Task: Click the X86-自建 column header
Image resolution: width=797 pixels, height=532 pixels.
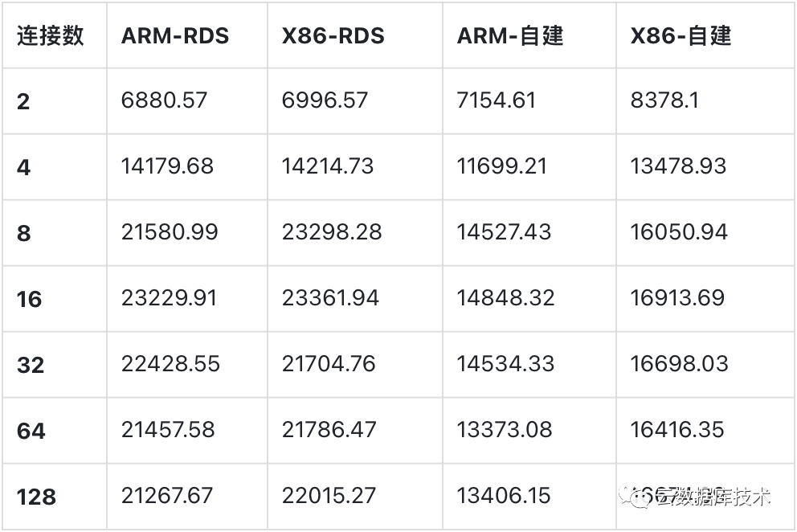Action: [681, 36]
